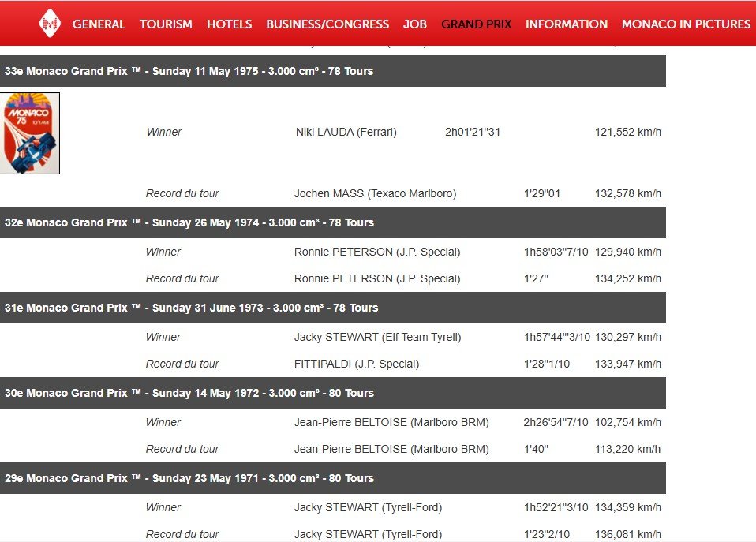Image resolution: width=756 pixels, height=542 pixels.
Task: Click the speed 134,252 km/h
Action: pyautogui.click(x=627, y=278)
